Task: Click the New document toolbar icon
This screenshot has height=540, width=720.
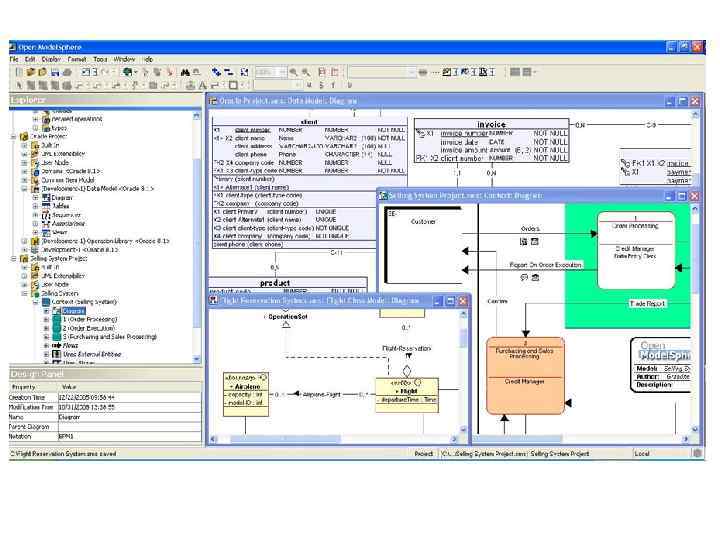Action: click(19, 72)
